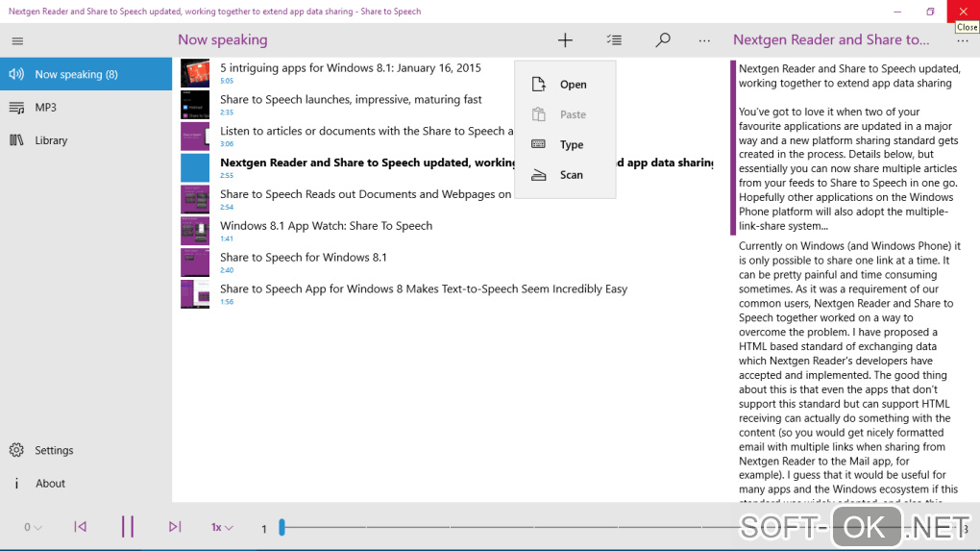Click the Open file icon in menu
Screen dimensions: 980x551
[x=539, y=85]
